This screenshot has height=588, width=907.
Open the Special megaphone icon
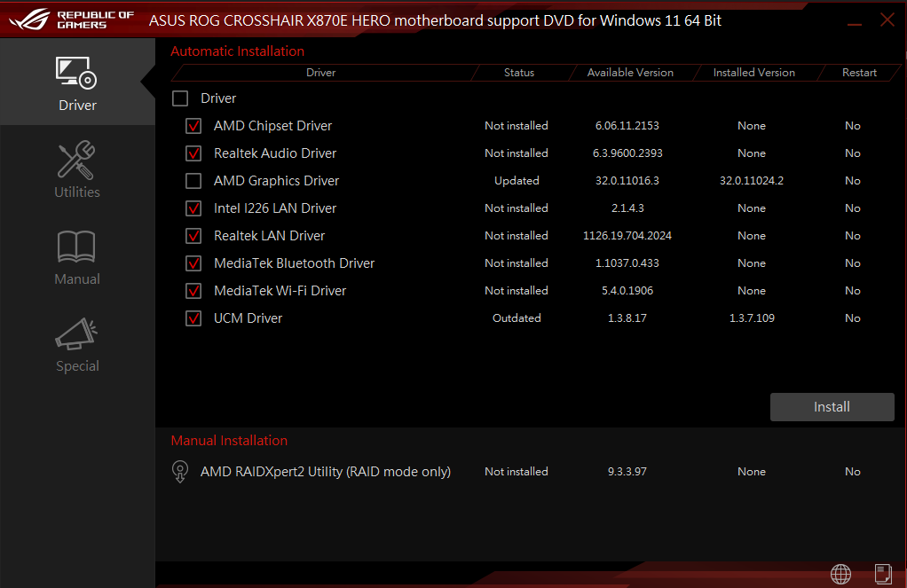pyautogui.click(x=76, y=334)
